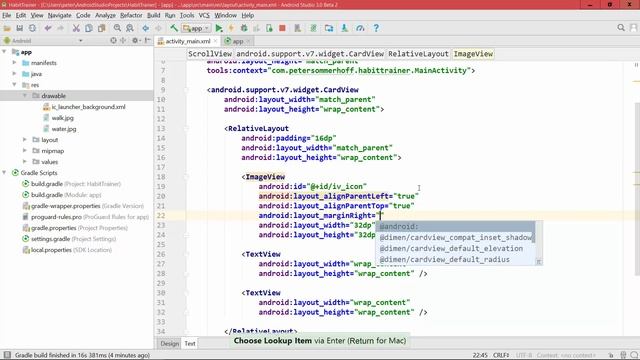Expand the mipmap folder arrow
Viewport: 640px width, 360px height.
25,151
